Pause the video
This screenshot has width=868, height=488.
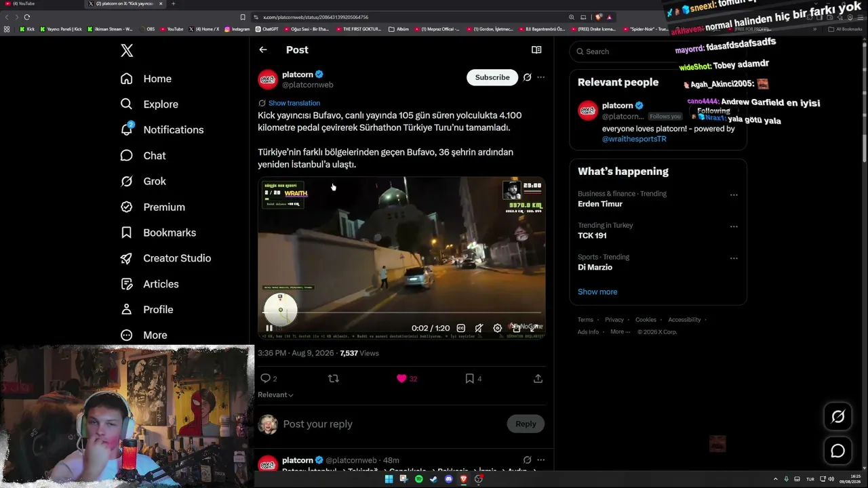269,328
